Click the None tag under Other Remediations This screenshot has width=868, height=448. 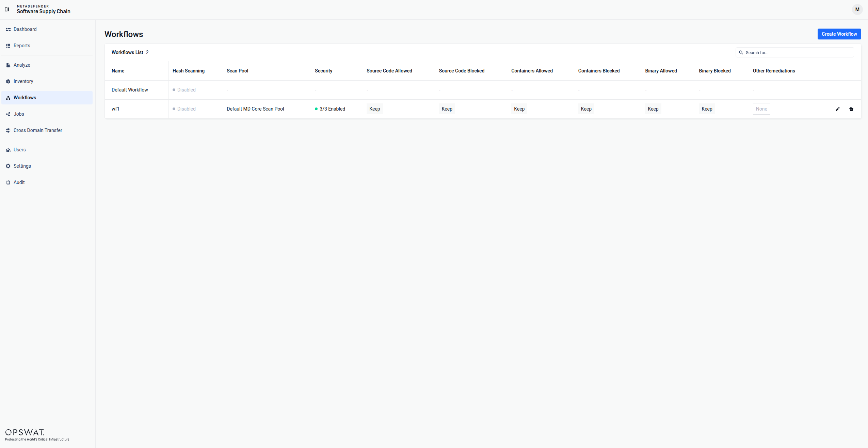(761, 109)
